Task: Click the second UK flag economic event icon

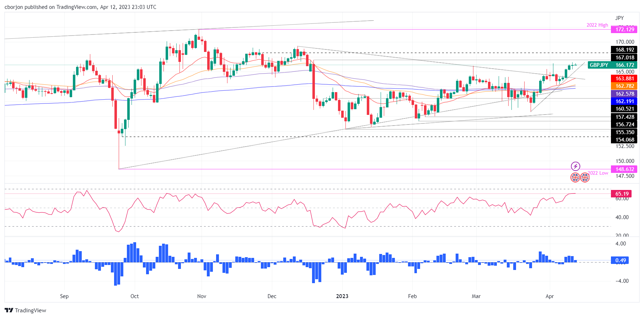Action: click(x=585, y=177)
